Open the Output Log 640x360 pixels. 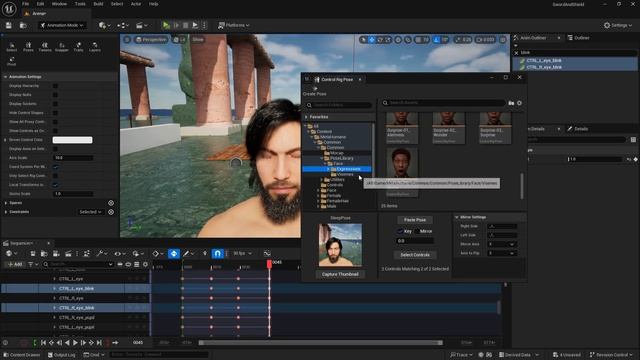[62, 355]
